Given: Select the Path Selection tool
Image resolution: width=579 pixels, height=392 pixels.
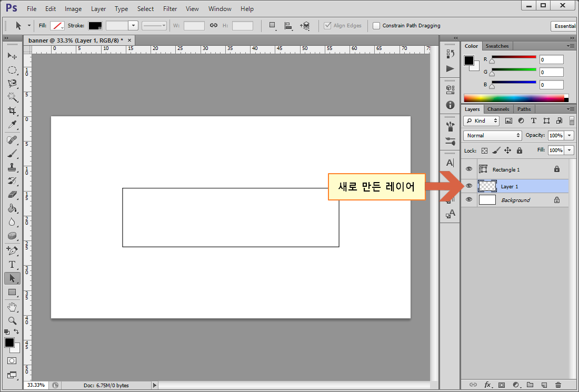Looking at the screenshot, I should (x=12, y=278).
